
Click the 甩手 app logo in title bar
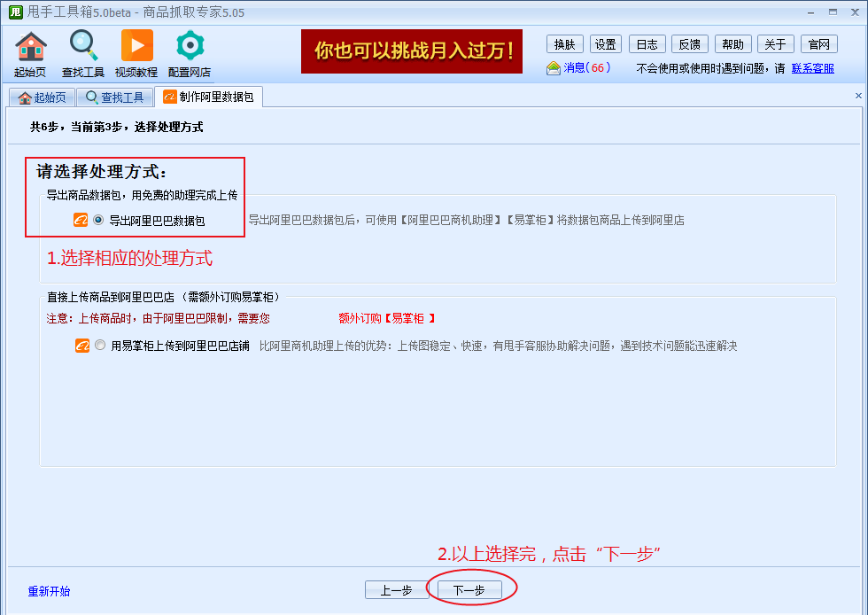coord(16,12)
